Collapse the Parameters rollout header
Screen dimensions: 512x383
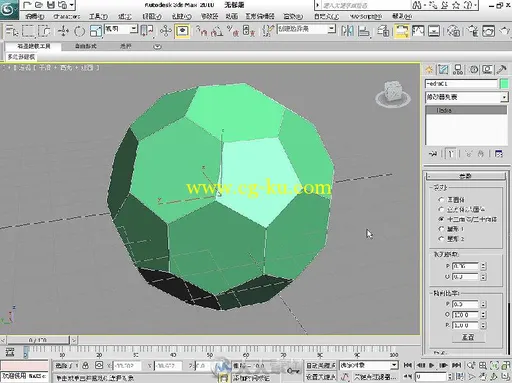pyautogui.click(x=466, y=176)
